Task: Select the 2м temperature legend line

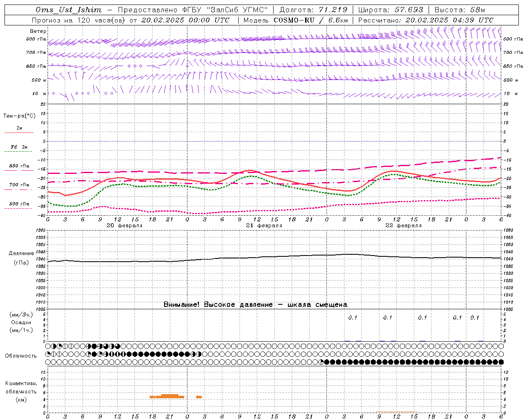Action: [19, 132]
